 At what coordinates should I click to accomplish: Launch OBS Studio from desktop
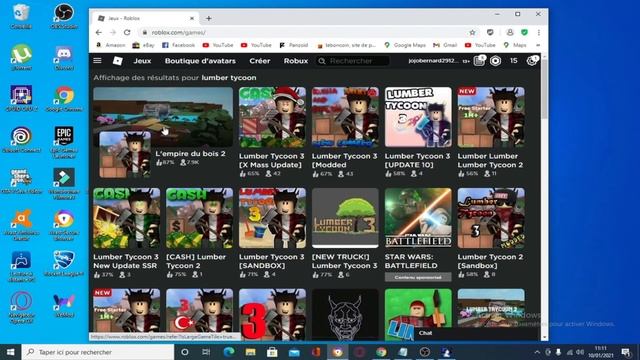[64, 17]
